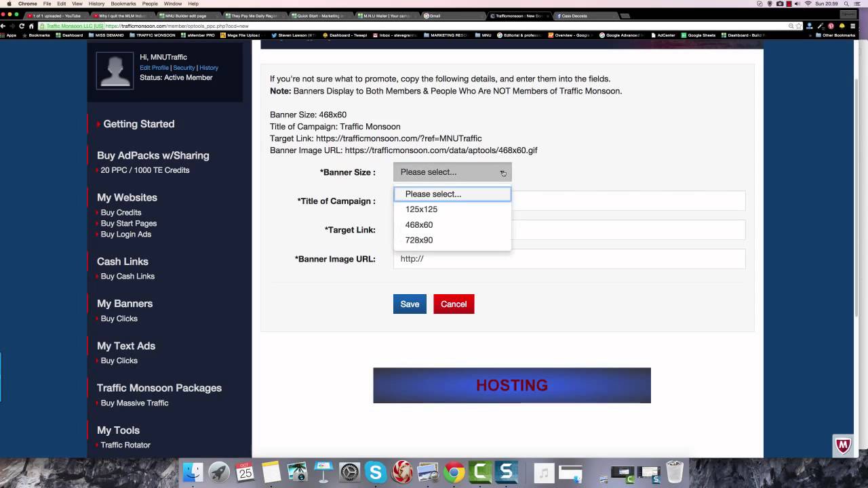Open the music file icon in dock

click(544, 472)
